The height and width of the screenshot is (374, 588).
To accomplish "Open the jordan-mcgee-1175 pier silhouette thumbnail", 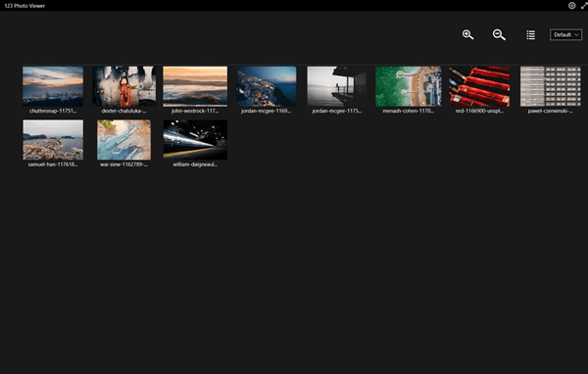I will [x=337, y=86].
